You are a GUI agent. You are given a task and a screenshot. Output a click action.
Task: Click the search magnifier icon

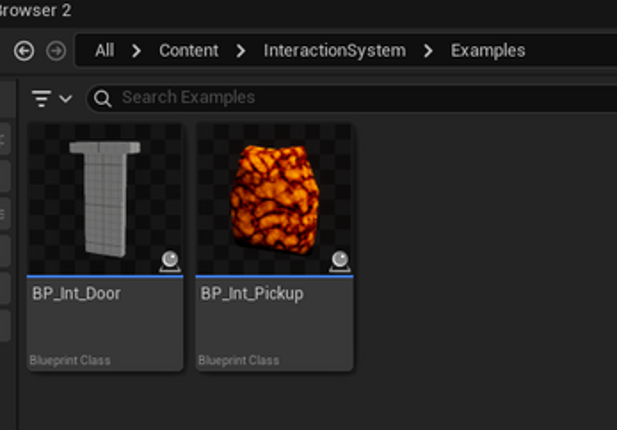103,98
